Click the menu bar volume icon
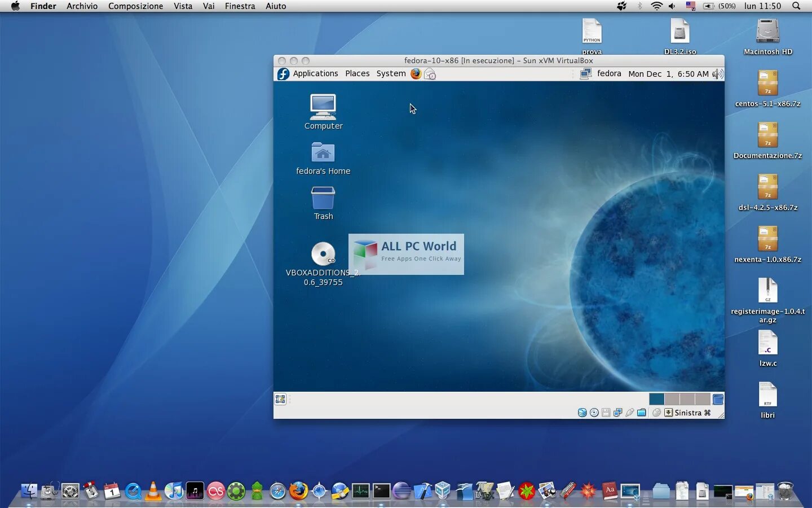Image resolution: width=812 pixels, height=508 pixels. [x=672, y=6]
